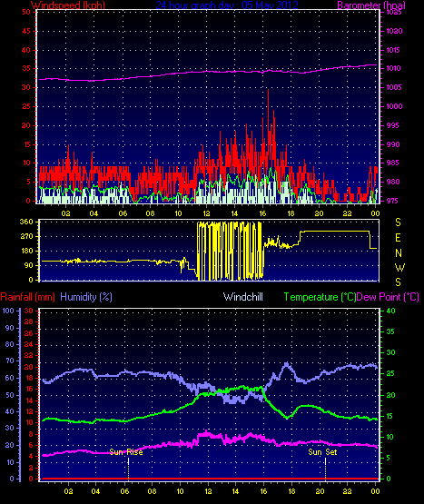Click the 1005 barometer scale value

[394, 87]
